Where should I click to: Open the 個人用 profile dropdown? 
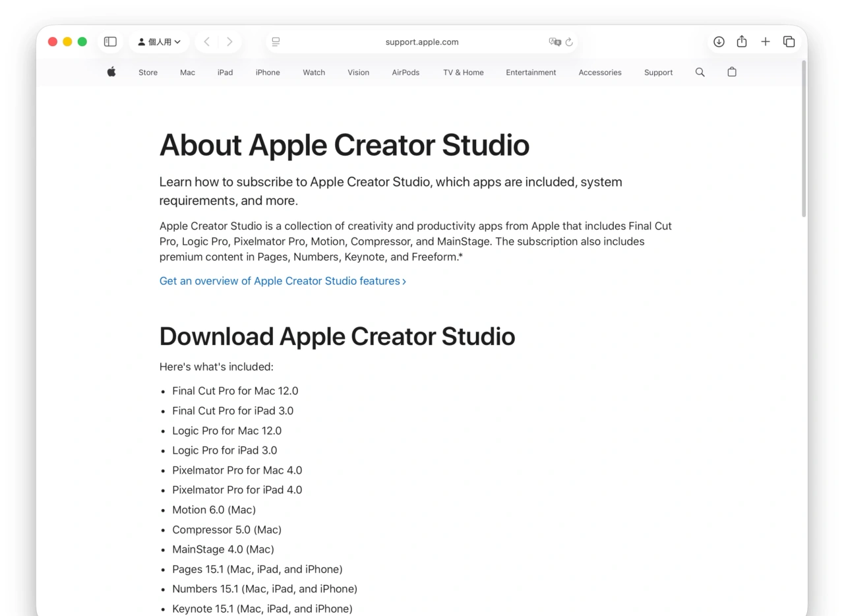click(159, 41)
